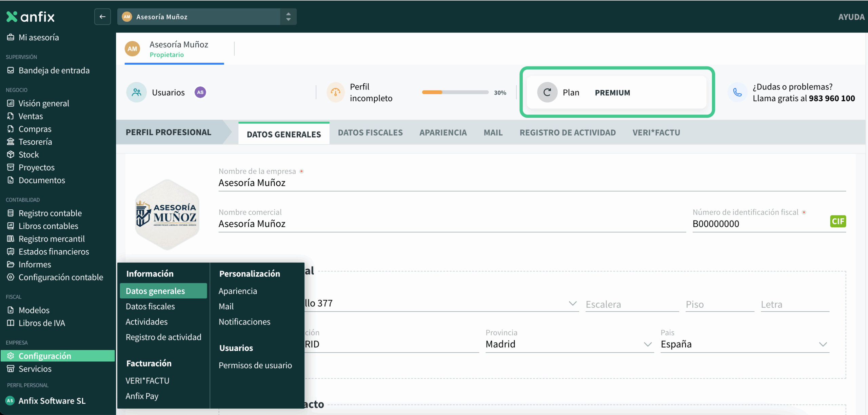Viewport: 868px width, 415px height.
Task: Click the blue phone support icon
Action: [737, 92]
